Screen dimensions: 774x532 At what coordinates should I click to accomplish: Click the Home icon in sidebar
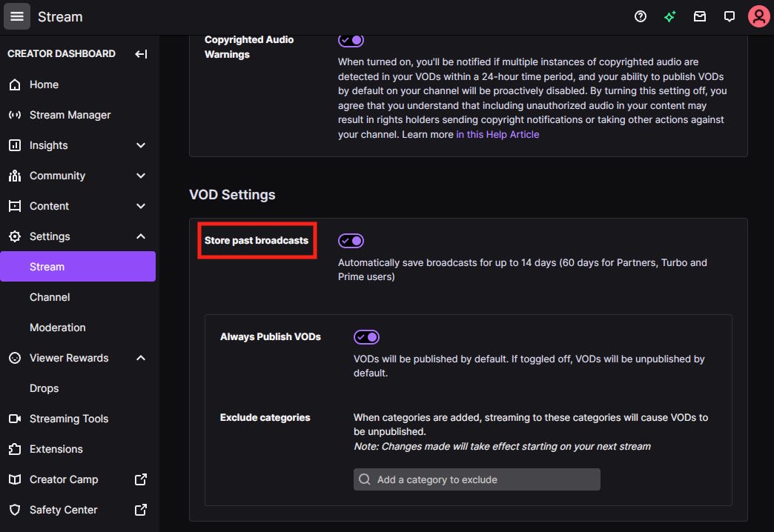pyautogui.click(x=14, y=84)
